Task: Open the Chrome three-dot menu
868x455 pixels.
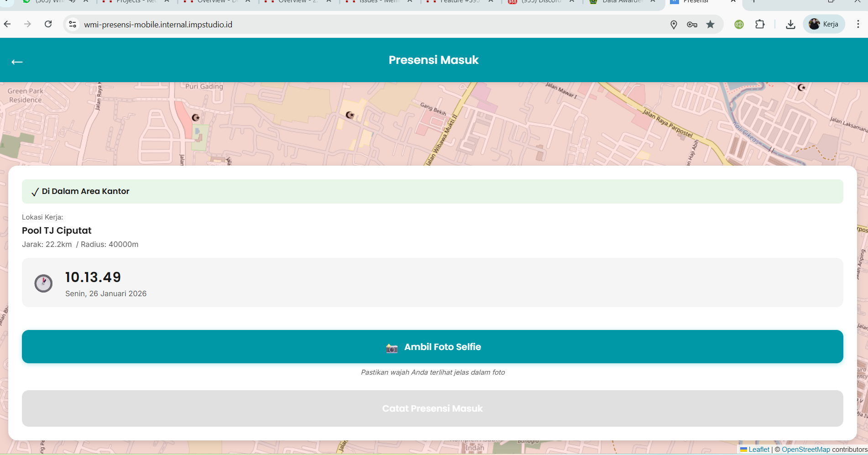Action: 858,24
